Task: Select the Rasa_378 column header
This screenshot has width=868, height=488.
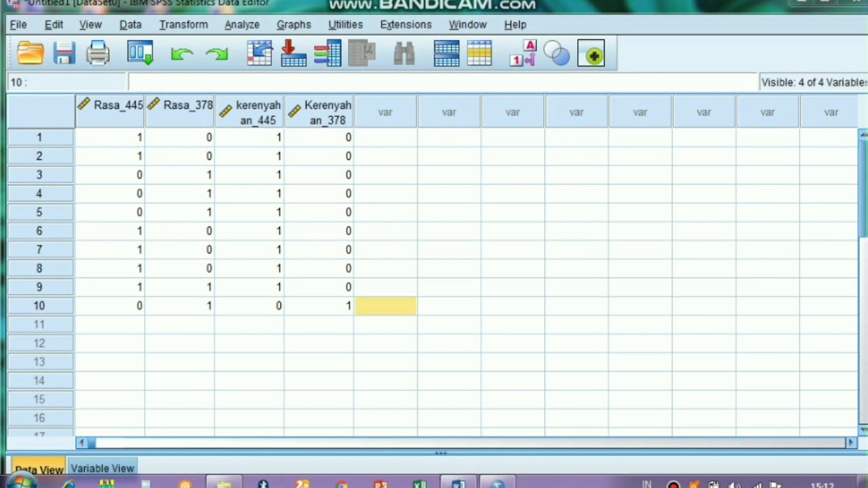Action: point(180,112)
